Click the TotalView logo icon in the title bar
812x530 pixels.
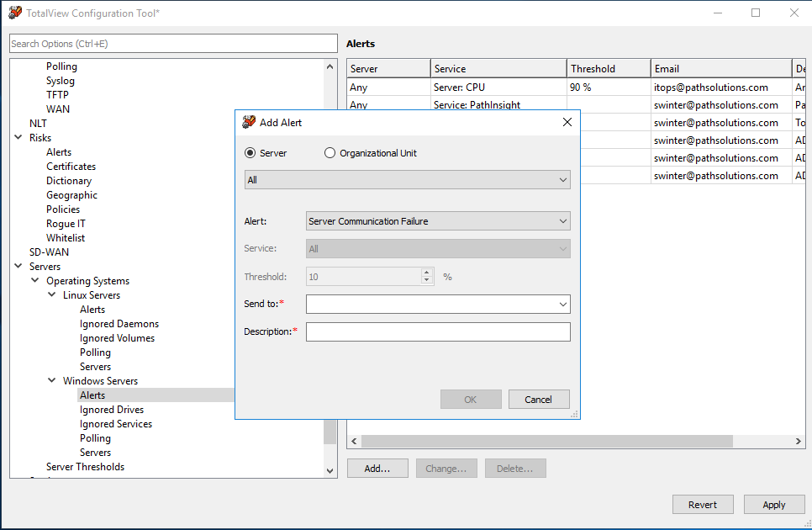coord(14,12)
